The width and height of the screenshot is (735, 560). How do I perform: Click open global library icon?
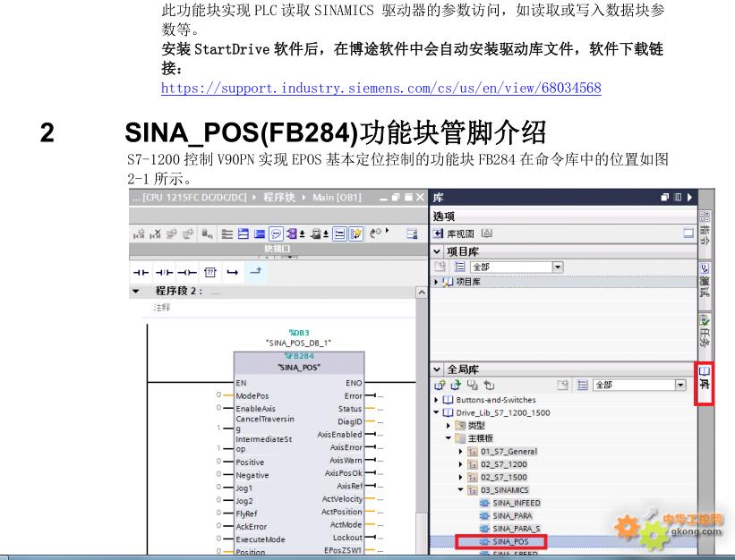[x=456, y=385]
